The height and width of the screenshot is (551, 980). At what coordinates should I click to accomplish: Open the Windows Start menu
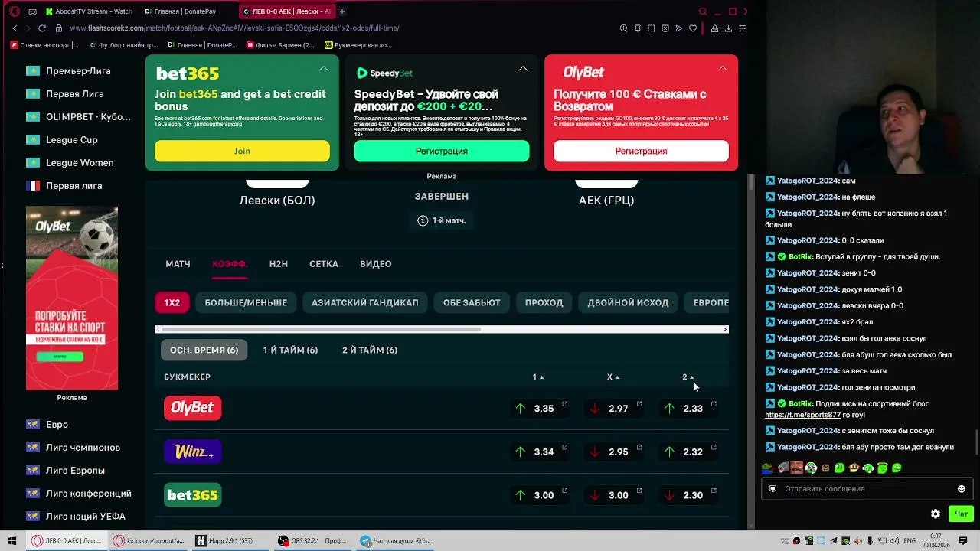(12, 541)
